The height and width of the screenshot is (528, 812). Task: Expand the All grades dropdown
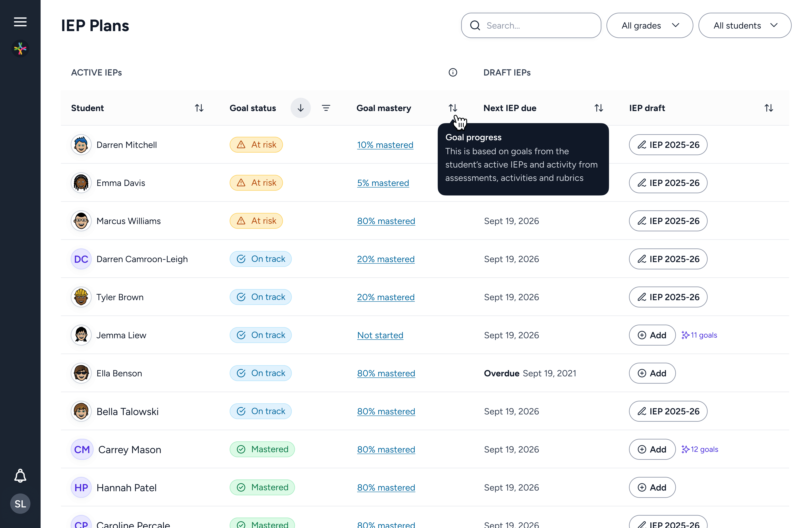pos(650,26)
